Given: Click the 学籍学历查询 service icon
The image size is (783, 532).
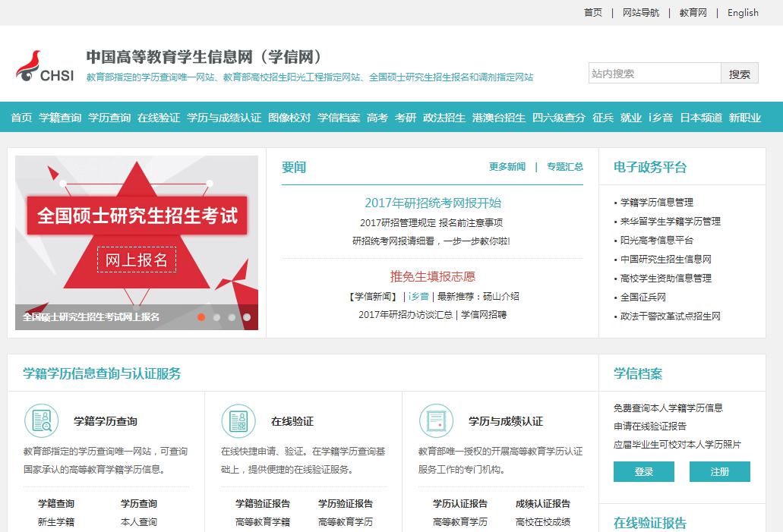Looking at the screenshot, I should click(41, 421).
